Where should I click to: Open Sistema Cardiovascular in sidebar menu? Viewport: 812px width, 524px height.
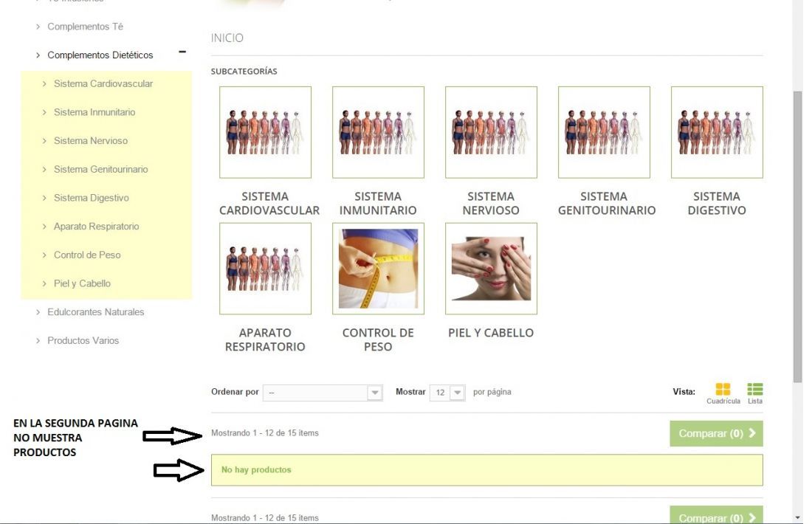click(103, 83)
